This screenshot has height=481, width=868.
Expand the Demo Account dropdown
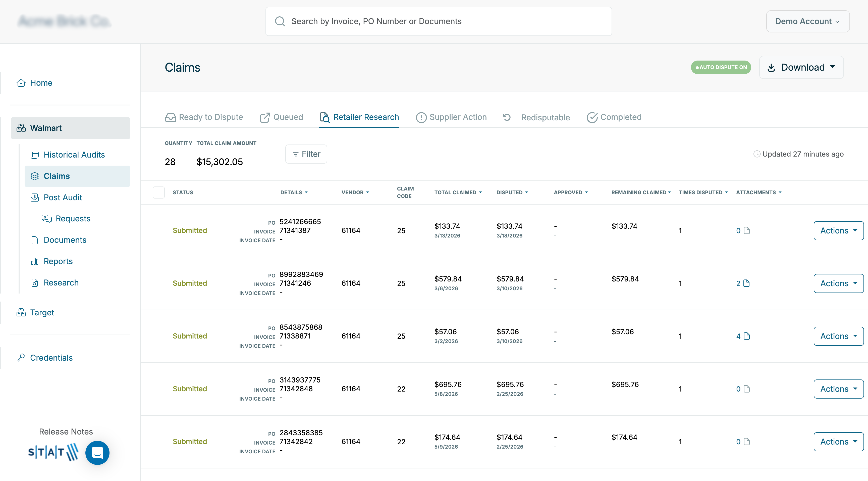[808, 21]
